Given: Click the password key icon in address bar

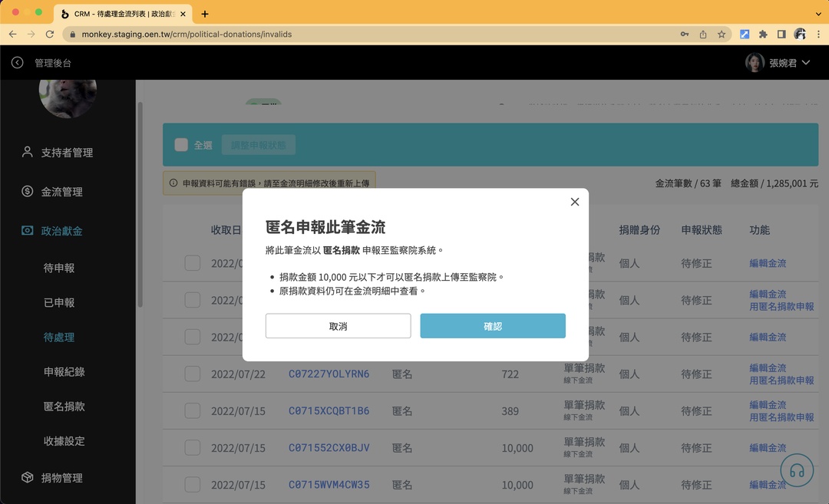Looking at the screenshot, I should coord(684,34).
